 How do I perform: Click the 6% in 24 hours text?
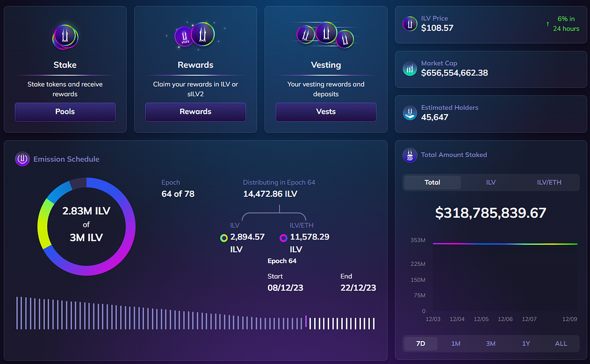(566, 24)
